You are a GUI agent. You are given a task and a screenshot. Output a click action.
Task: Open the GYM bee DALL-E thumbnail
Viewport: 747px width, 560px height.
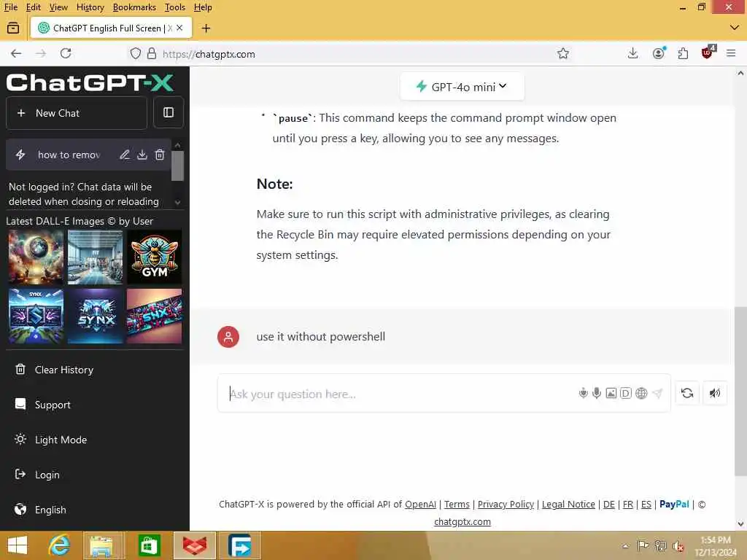[x=155, y=257]
